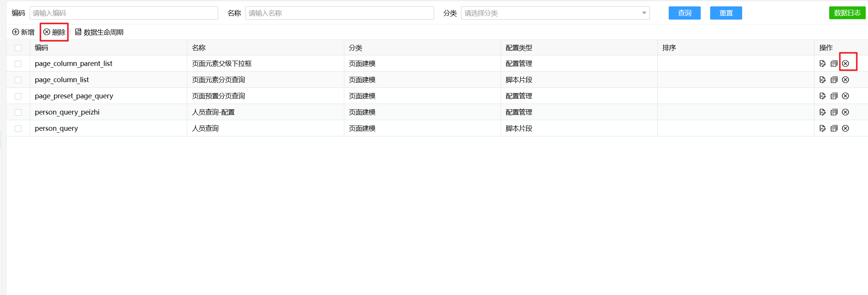Click the 新增 add toolbar button
This screenshot has width=868, height=295.
(x=23, y=32)
